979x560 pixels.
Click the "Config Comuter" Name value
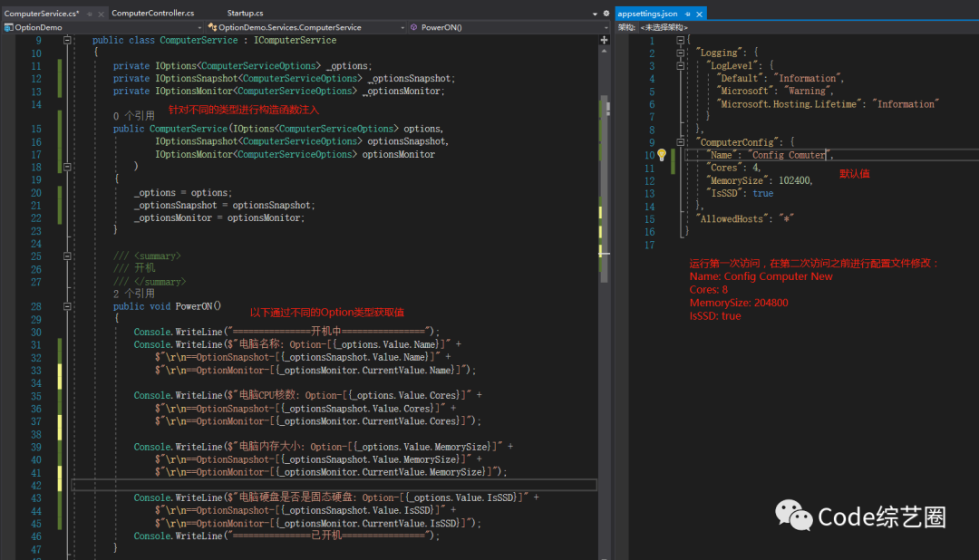coord(789,155)
